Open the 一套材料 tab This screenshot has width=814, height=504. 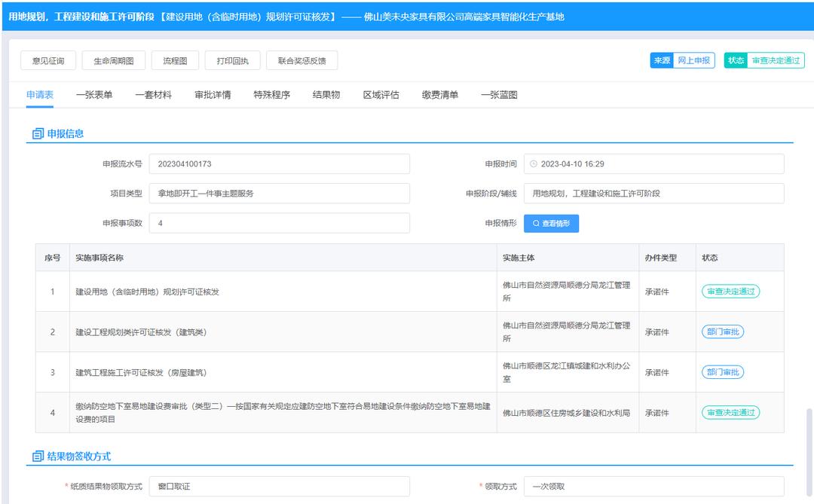click(x=154, y=95)
